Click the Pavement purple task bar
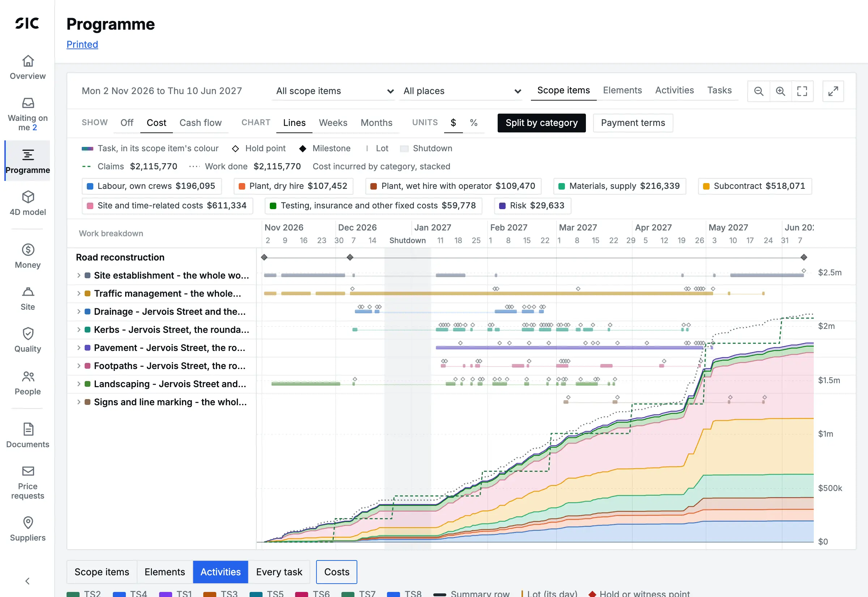 (569, 348)
